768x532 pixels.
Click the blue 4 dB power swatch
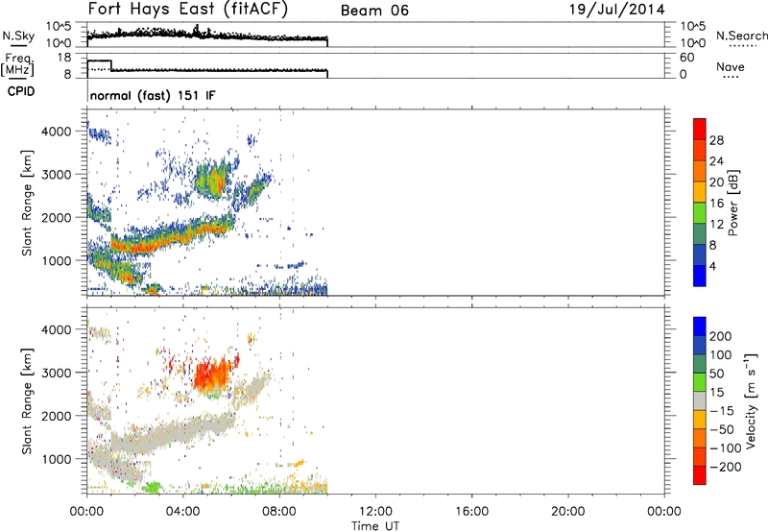[x=700, y=276]
